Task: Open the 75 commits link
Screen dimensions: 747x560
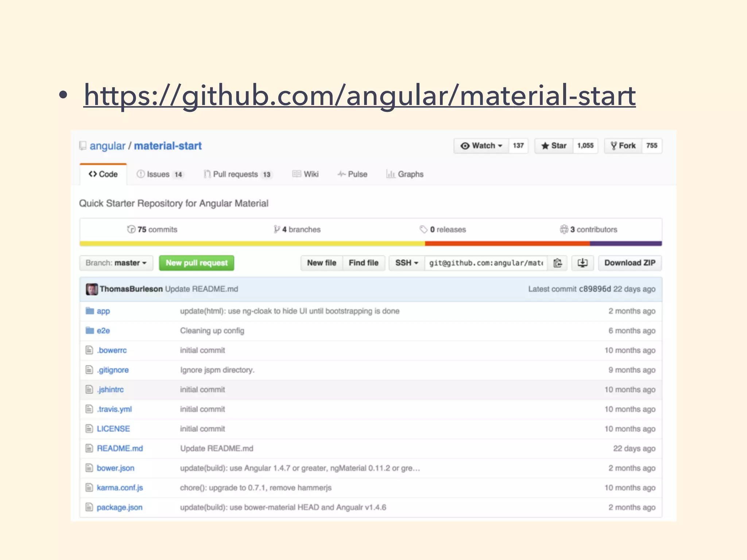Action: [152, 229]
